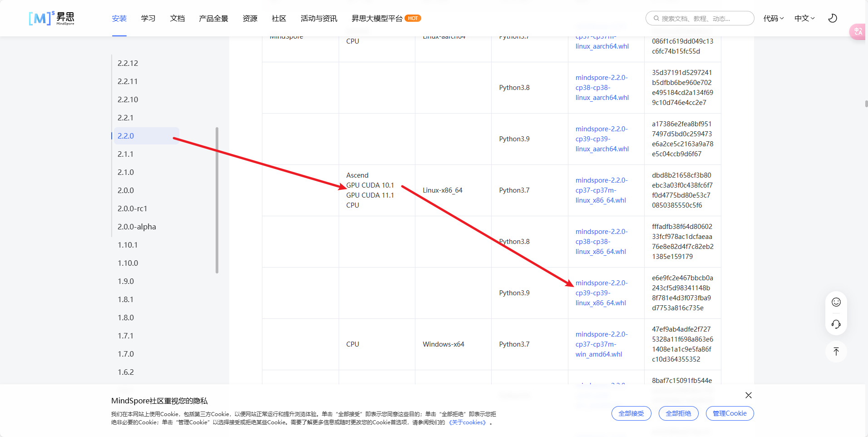The image size is (868, 437).
Task: Open the 中文 language dropdown
Action: coord(804,18)
